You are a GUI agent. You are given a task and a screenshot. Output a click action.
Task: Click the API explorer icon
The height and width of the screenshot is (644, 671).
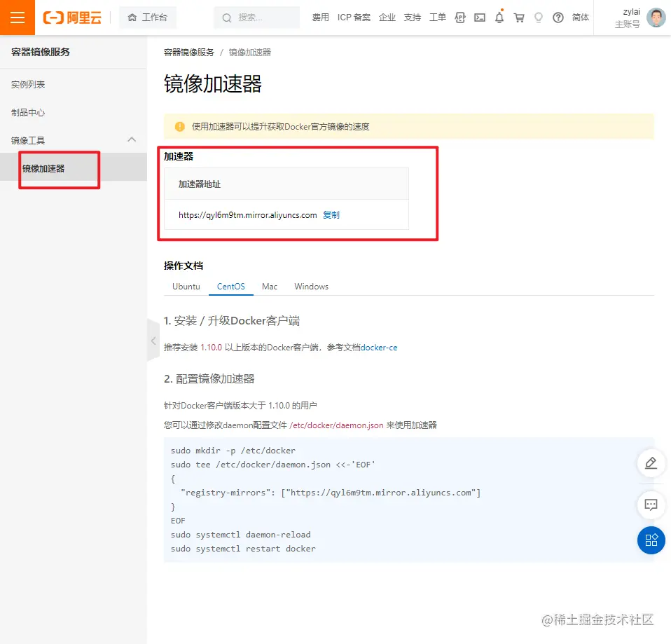click(460, 18)
